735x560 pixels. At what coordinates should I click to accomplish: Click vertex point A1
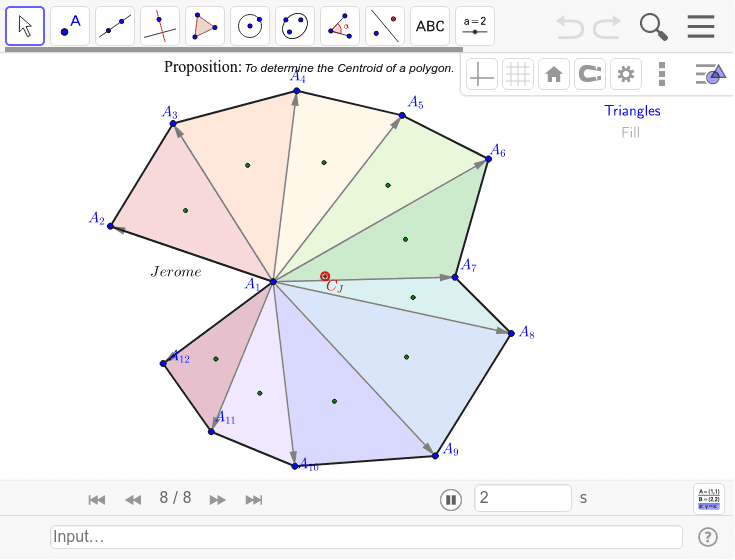[x=273, y=282]
